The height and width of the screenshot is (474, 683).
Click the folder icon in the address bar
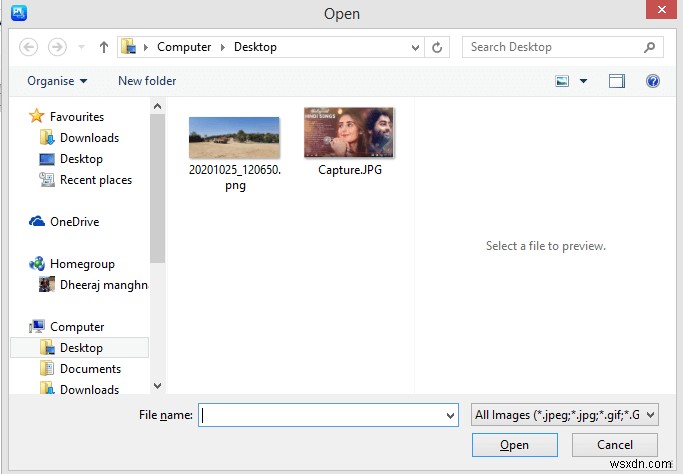point(128,47)
